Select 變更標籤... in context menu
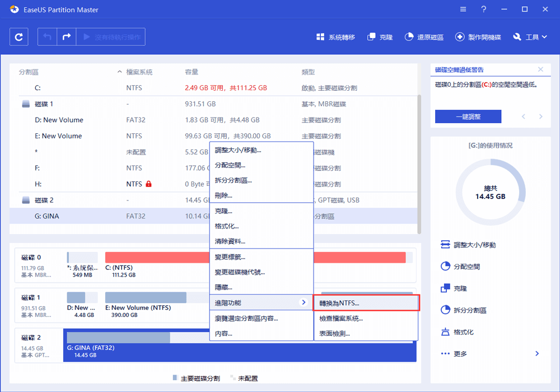This screenshot has width=560, height=392. [x=262, y=257]
